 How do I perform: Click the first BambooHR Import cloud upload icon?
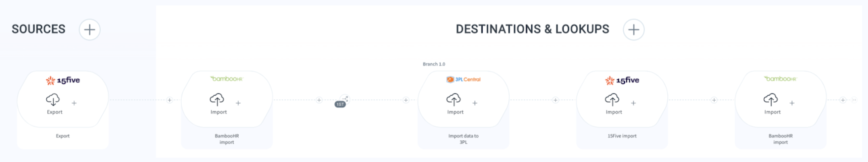click(217, 100)
